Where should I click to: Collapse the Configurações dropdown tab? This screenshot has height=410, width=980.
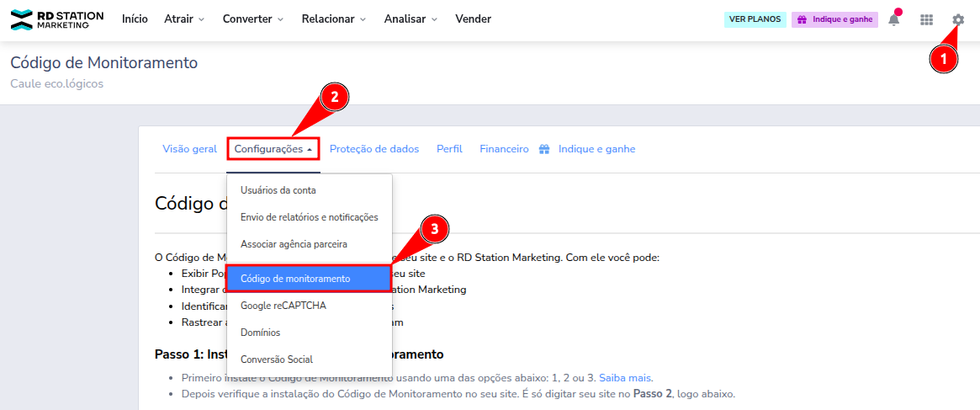[x=273, y=149]
